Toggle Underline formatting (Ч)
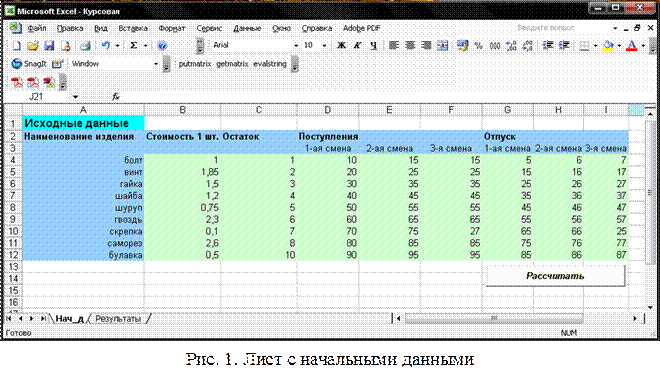 [x=373, y=45]
